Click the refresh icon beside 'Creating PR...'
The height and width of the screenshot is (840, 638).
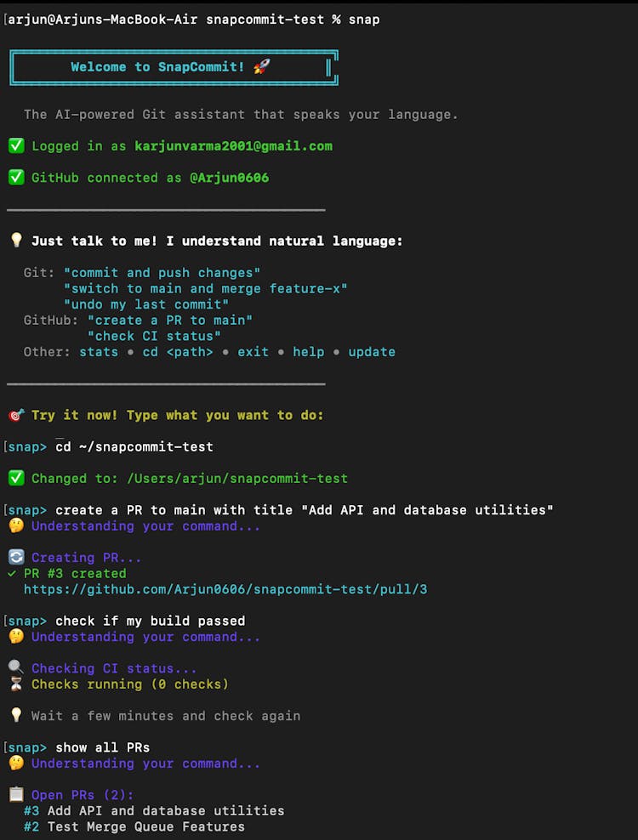coord(16,558)
